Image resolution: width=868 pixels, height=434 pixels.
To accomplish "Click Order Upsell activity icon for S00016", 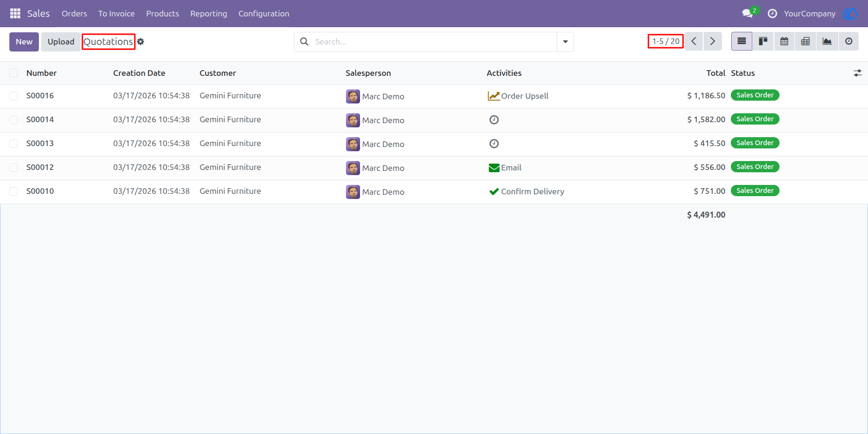I will pos(494,96).
